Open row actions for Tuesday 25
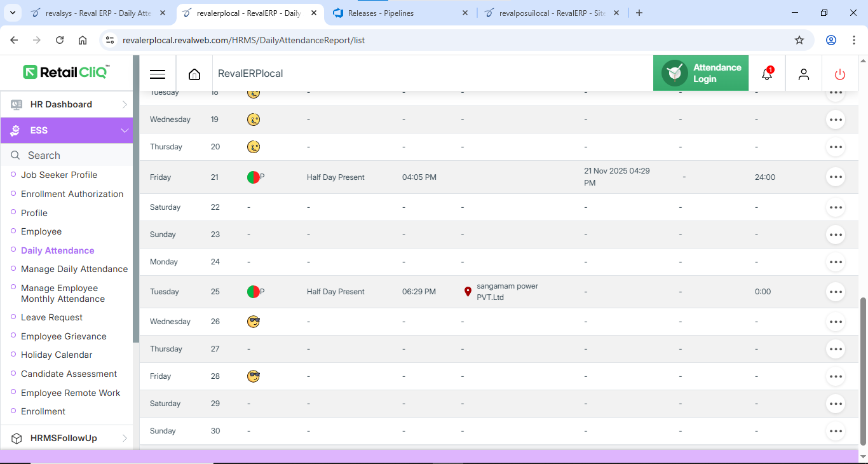868x464 pixels. tap(836, 292)
